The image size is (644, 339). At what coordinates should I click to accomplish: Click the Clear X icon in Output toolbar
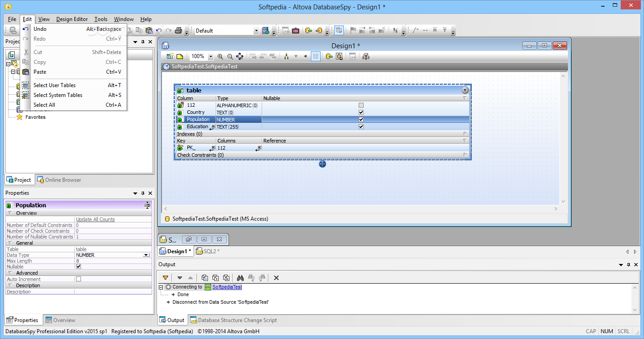276,278
